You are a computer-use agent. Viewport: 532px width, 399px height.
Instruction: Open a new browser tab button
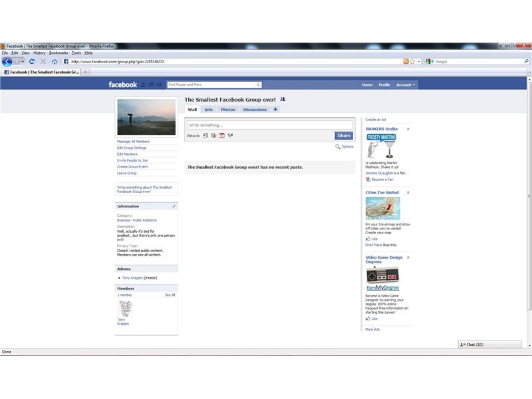(86, 72)
